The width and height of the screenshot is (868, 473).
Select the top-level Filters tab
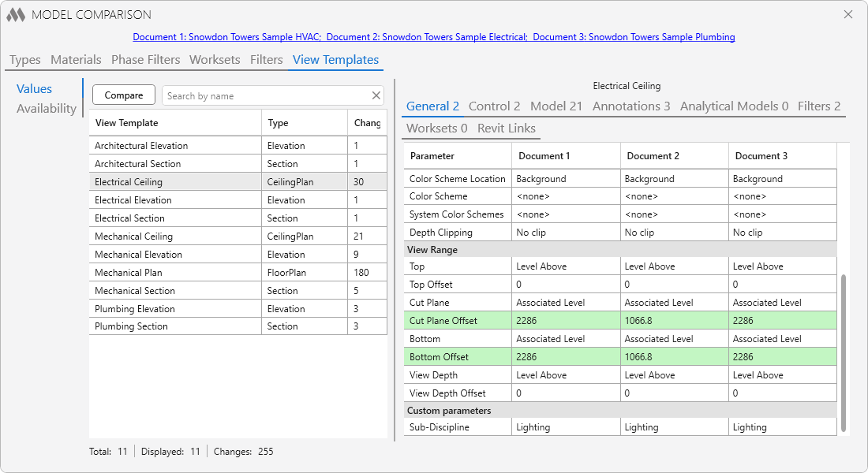(x=266, y=60)
